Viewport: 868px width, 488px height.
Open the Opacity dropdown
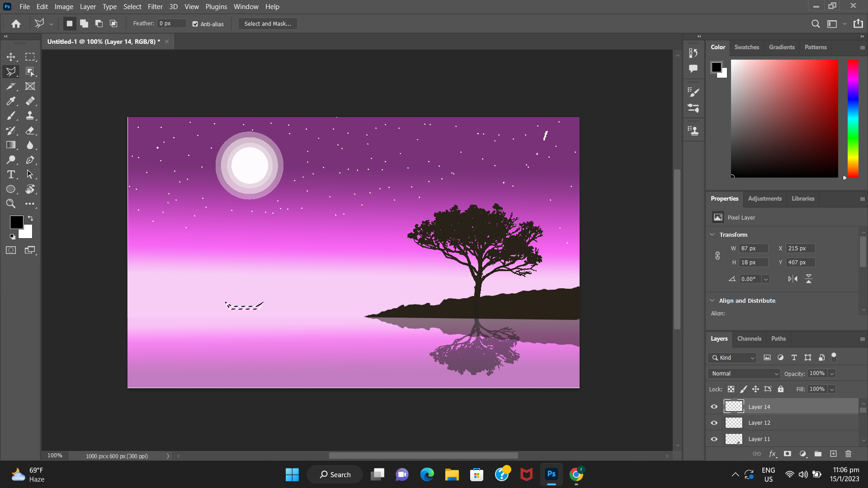(831, 374)
